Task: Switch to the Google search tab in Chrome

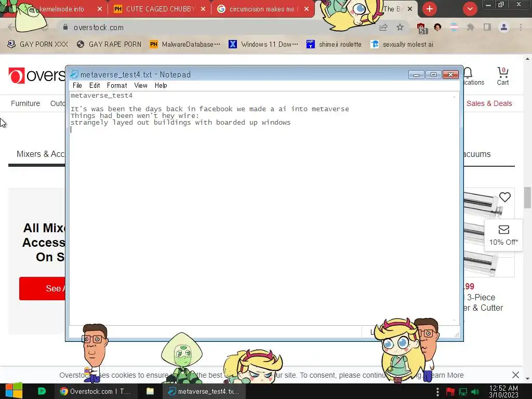Action: 261,9
